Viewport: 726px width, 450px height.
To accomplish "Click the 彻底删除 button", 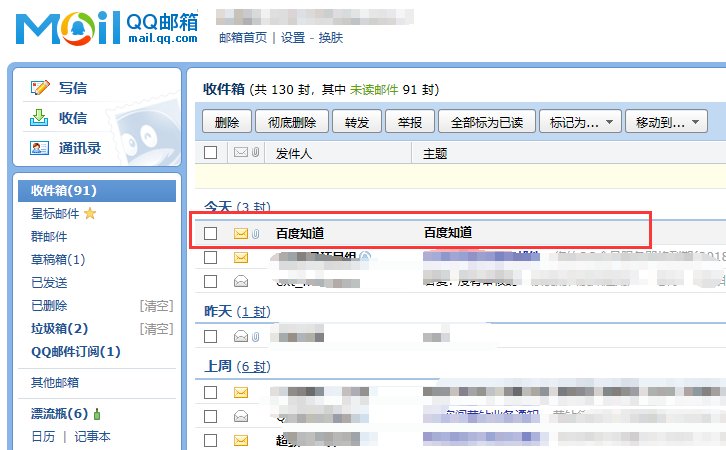I will pyautogui.click(x=292, y=122).
